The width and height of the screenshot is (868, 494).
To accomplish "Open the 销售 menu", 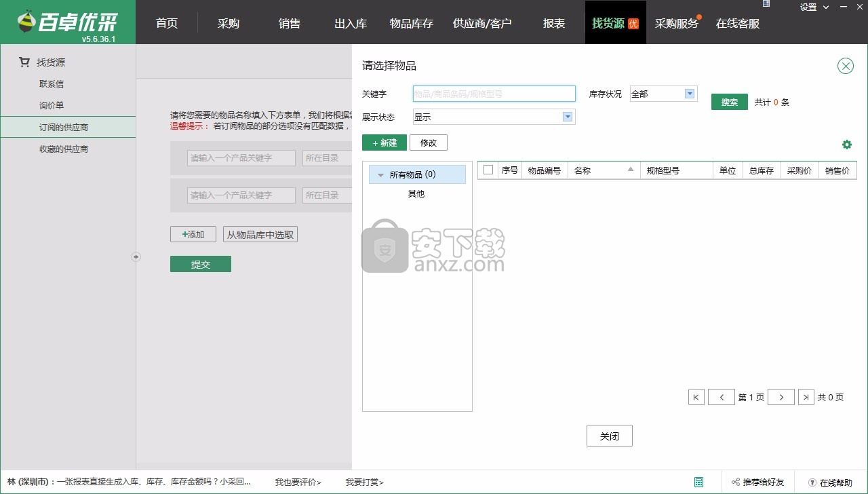I will 290,23.
